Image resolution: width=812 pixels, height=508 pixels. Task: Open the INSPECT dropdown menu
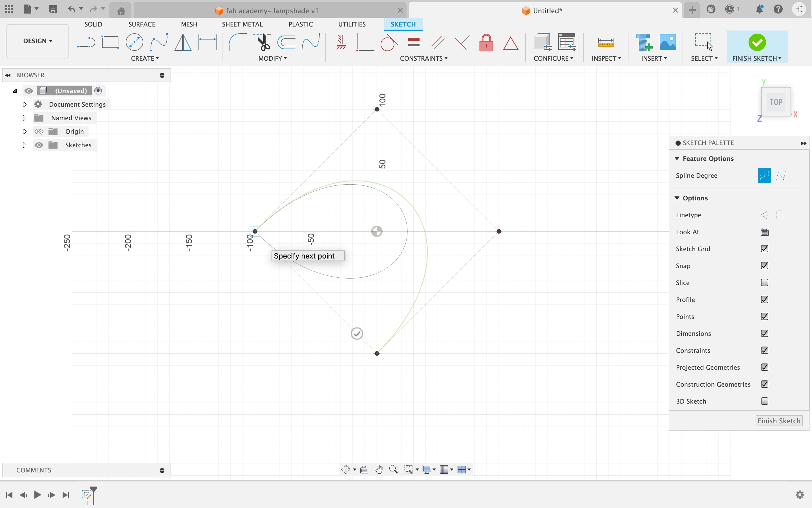coord(606,58)
